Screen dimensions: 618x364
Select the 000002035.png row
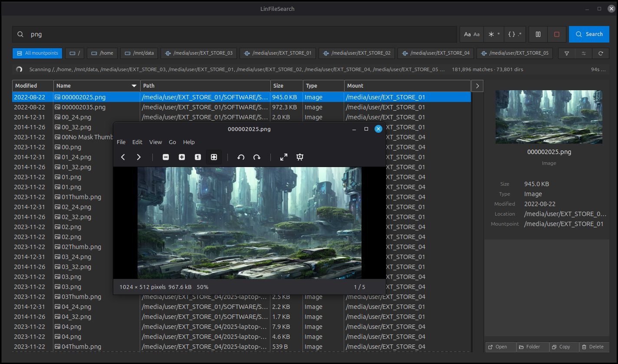[x=241, y=107]
